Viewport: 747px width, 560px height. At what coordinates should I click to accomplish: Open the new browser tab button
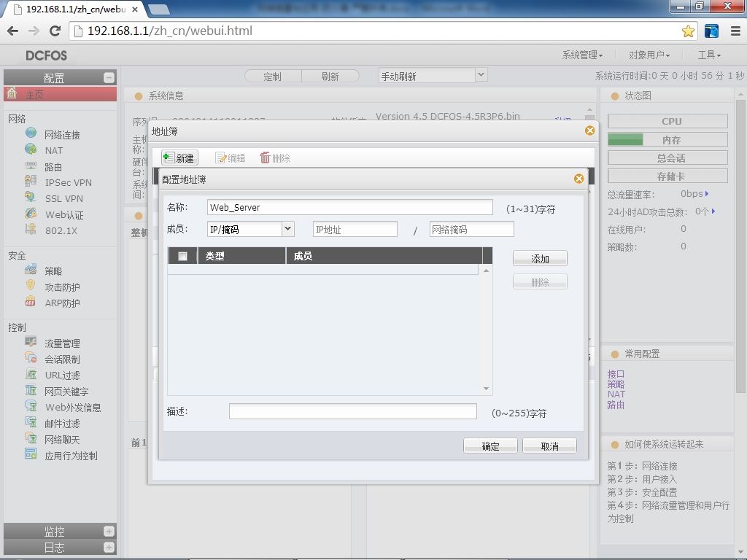[159, 9]
